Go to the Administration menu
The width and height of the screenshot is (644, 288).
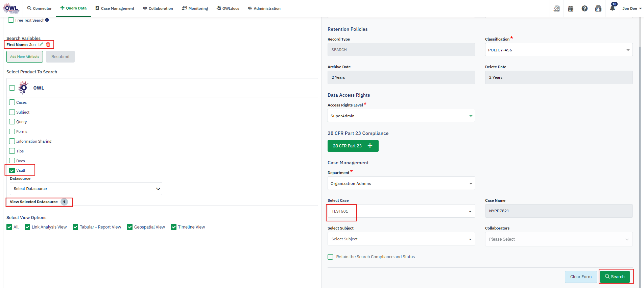pyautogui.click(x=264, y=8)
